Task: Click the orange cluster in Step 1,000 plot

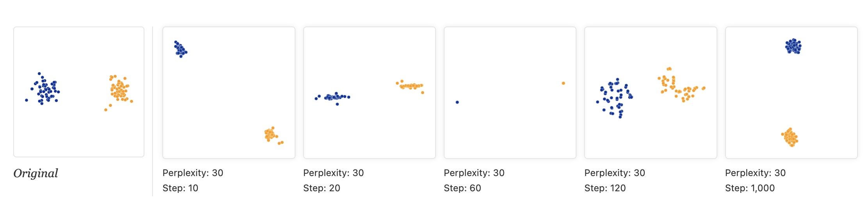Action: pyautogui.click(x=790, y=137)
